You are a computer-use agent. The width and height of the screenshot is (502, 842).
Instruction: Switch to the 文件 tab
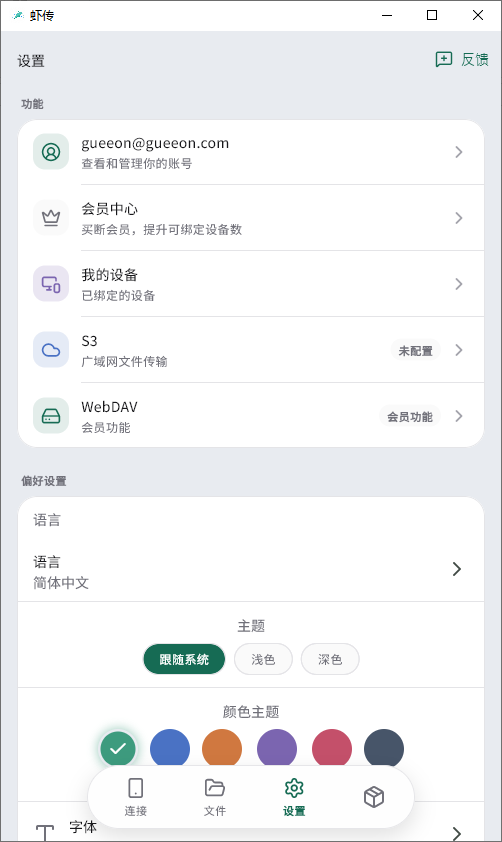[x=215, y=797]
